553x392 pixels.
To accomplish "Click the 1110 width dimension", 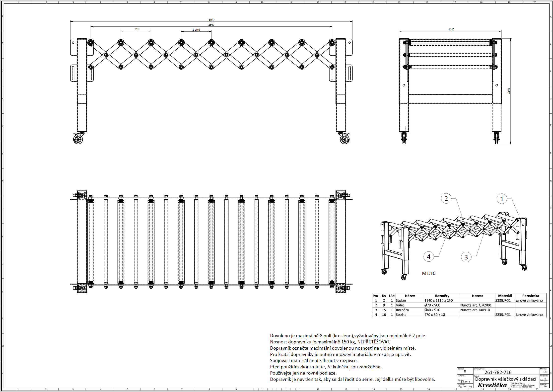I will (451, 29).
